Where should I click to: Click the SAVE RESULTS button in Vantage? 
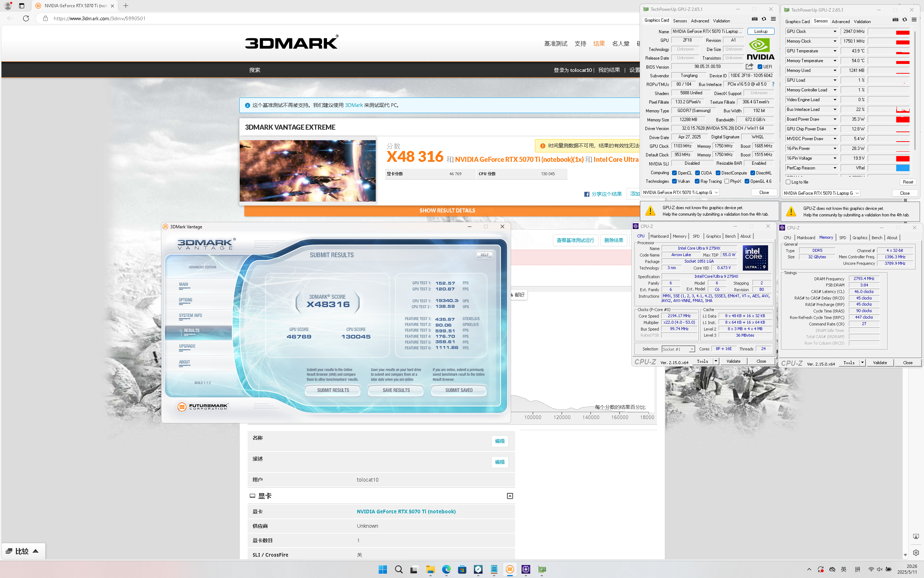coord(396,390)
